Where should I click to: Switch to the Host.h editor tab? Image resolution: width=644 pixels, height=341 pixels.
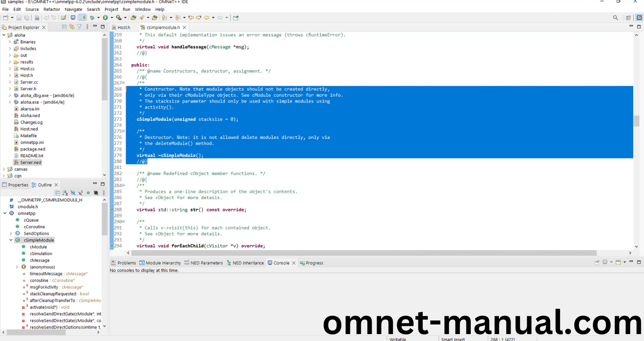point(123,27)
